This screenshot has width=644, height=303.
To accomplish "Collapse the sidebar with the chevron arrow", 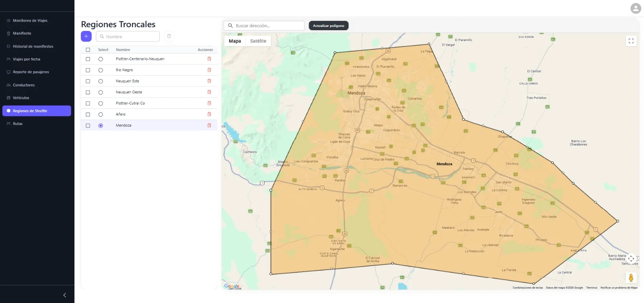I will [65, 295].
